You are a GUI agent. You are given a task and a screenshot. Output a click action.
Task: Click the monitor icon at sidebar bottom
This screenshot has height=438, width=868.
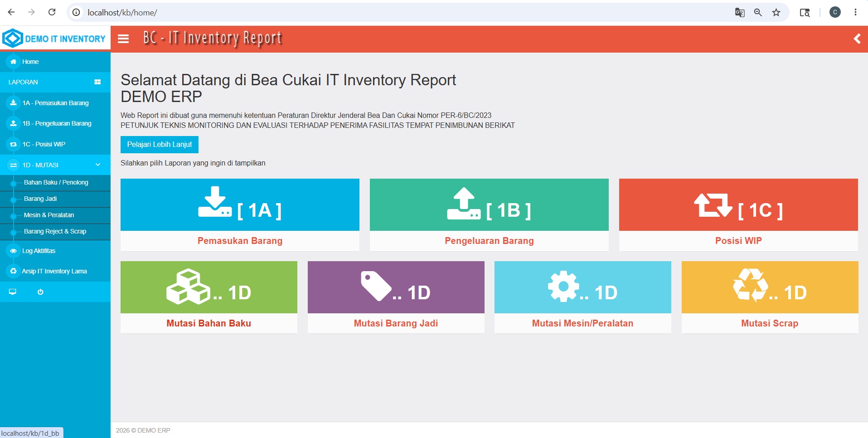[13, 292]
